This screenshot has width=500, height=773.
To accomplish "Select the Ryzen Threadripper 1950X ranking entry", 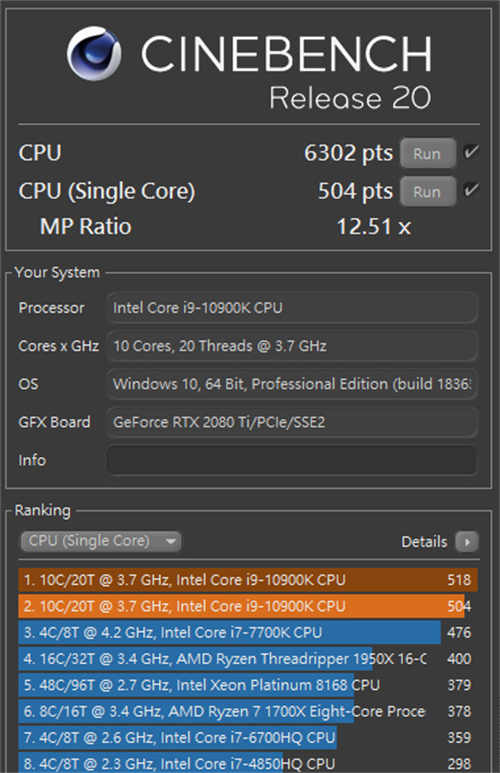I will (x=248, y=659).
